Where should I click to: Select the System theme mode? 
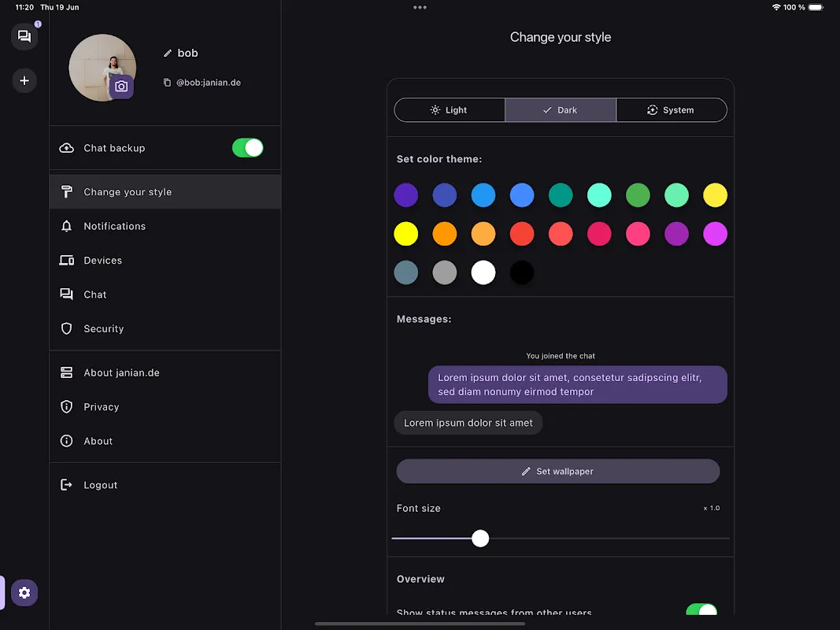point(672,109)
